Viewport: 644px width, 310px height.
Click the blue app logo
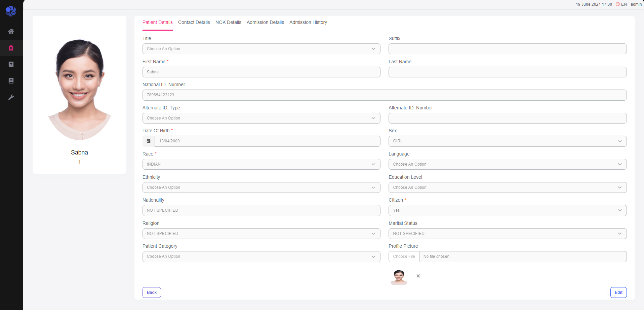click(11, 11)
